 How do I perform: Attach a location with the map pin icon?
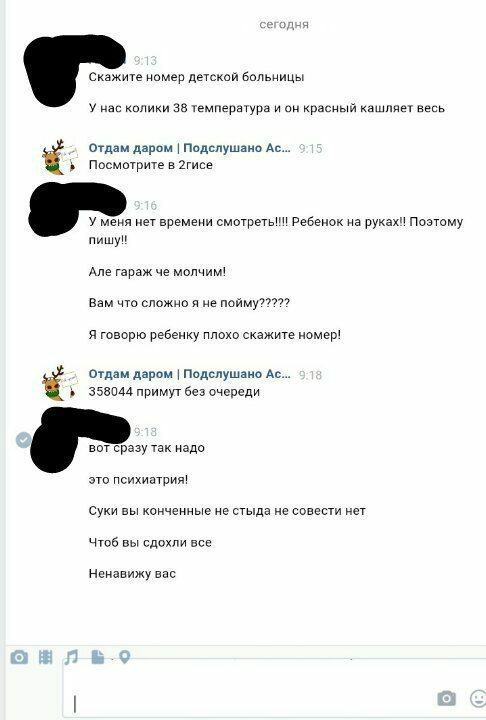click(x=124, y=657)
